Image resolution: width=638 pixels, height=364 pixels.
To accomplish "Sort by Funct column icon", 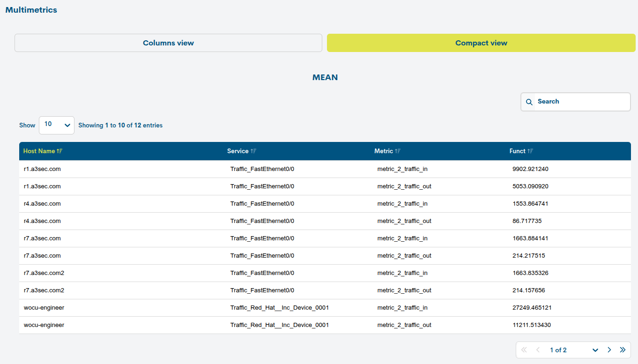I will click(x=530, y=151).
